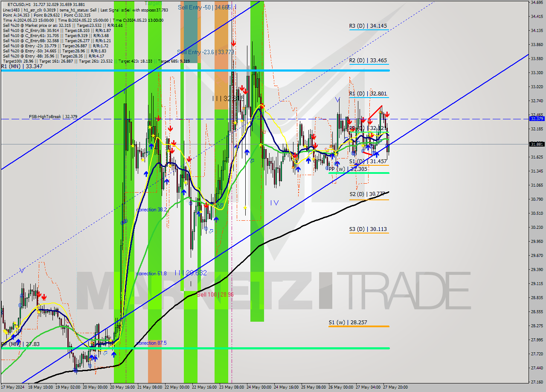Viewport: 546px width, 392px height.
Task: Select the 'S3 (D) | 30.113' pivot label
Action: tap(368, 229)
